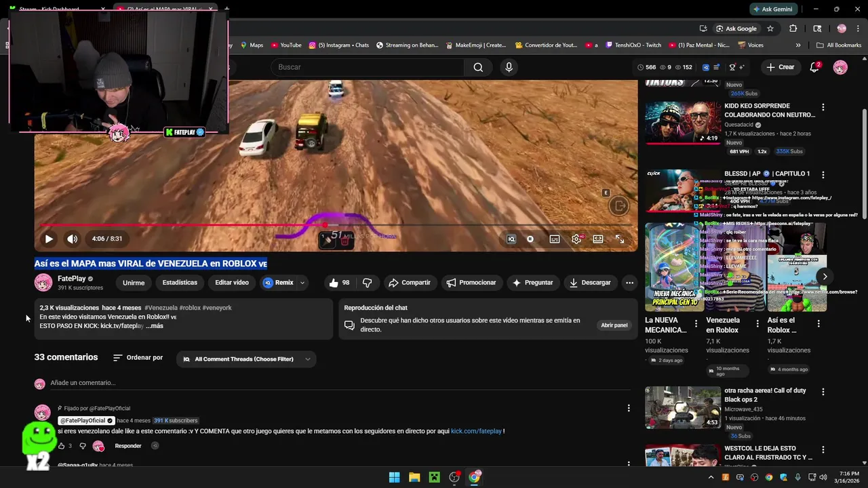Open the KIDD KEO SORPRENDE video thumbnail

coord(683,123)
